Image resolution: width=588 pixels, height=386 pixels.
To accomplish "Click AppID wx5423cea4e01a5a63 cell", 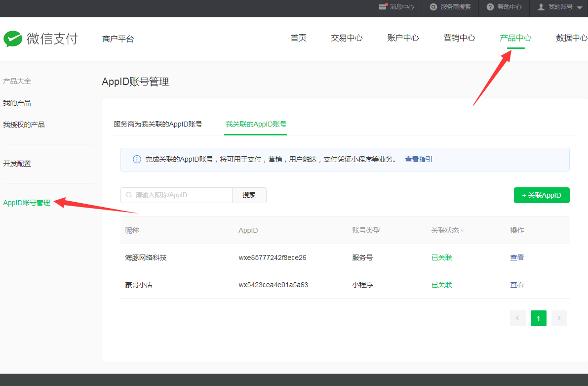I will click(x=274, y=285).
